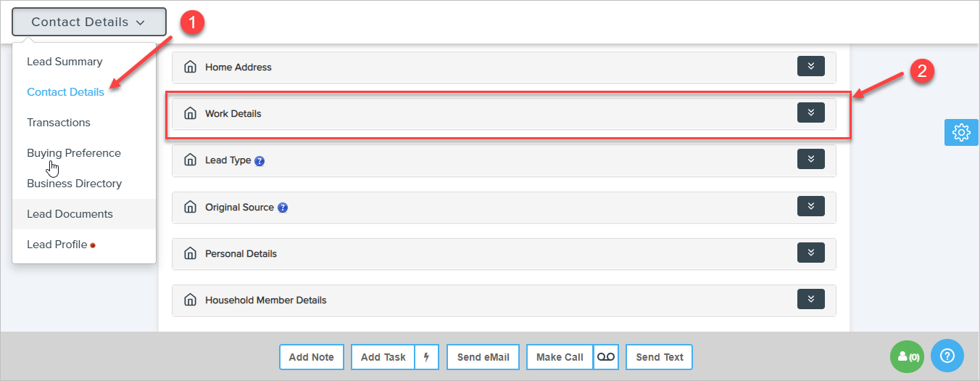The image size is (980, 381).
Task: Open the help question mark button
Action: click(x=947, y=356)
